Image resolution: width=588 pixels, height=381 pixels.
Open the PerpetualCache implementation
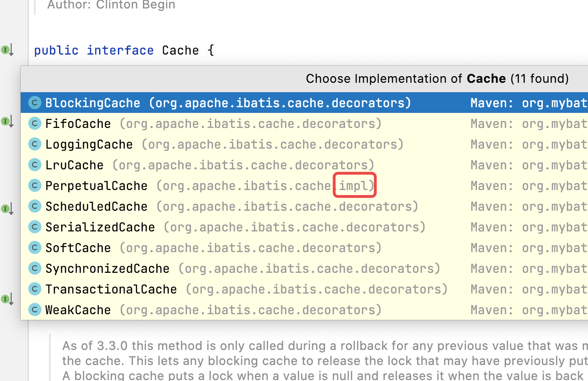click(96, 186)
